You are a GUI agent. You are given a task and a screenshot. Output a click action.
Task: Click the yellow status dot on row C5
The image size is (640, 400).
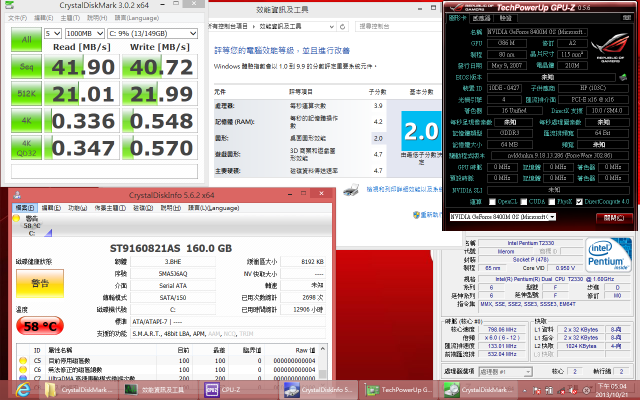(x=23, y=361)
